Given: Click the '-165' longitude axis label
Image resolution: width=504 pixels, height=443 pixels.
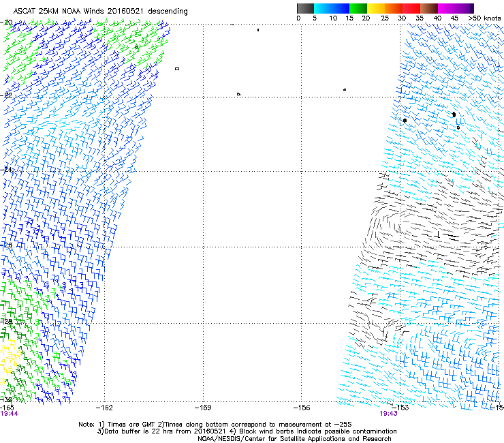Looking at the screenshot, I should [x=7, y=408].
